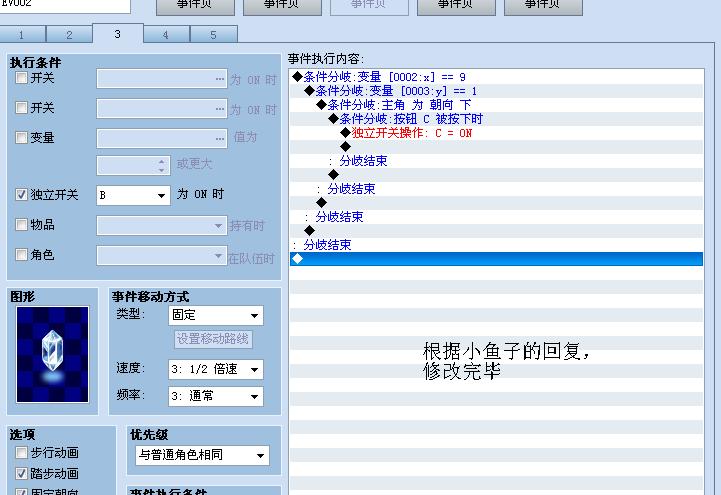Open the 速度 speed dropdown
Viewport: 721px width, 495px height.
tap(216, 370)
